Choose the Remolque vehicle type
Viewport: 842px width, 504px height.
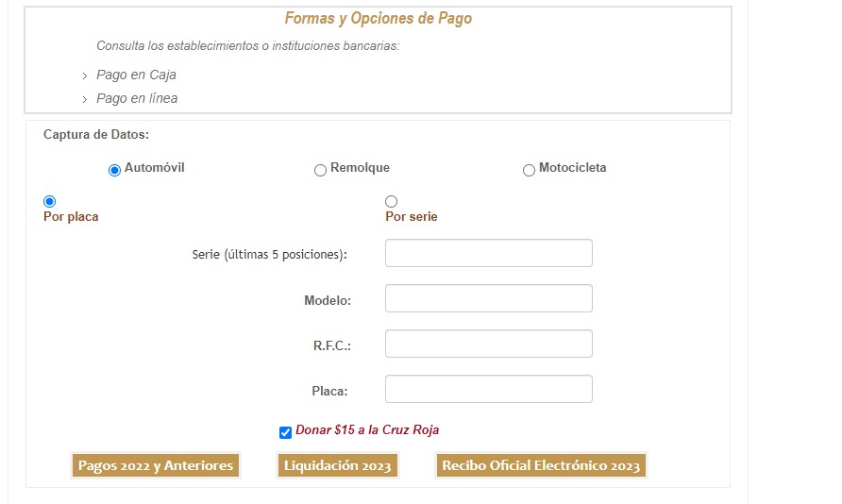321,170
